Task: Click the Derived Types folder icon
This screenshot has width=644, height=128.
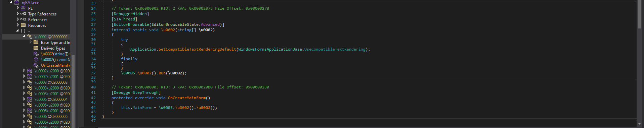Action: 36,48
